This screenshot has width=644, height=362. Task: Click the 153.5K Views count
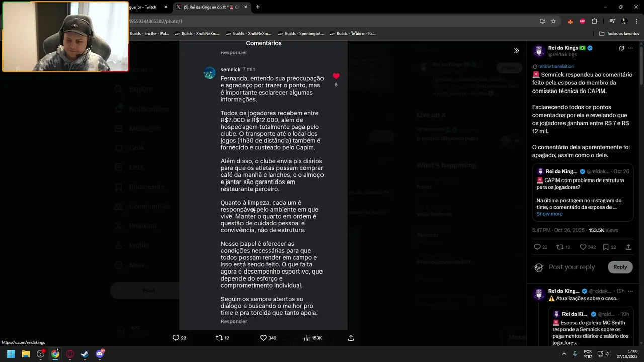point(603,230)
